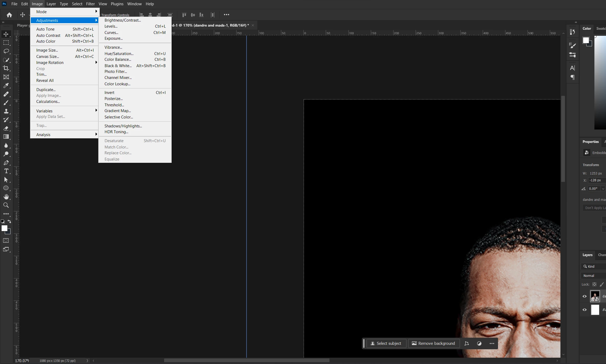Click the Remove background button

[433, 343]
